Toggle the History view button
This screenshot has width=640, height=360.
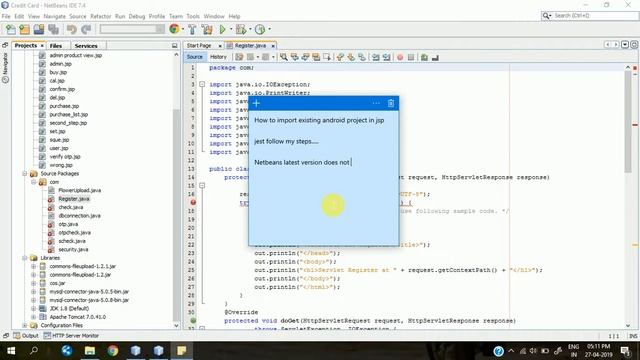pyautogui.click(x=218, y=57)
